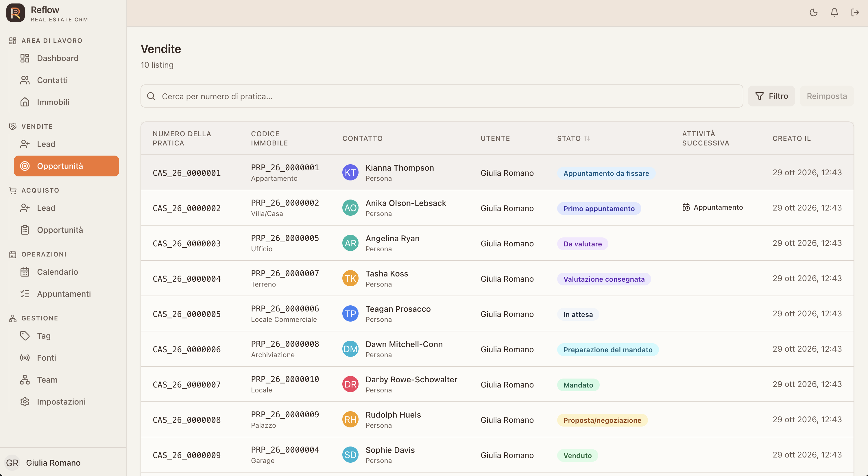Click the Preparazione del mandato badge
This screenshot has width=868, height=476.
pos(607,350)
